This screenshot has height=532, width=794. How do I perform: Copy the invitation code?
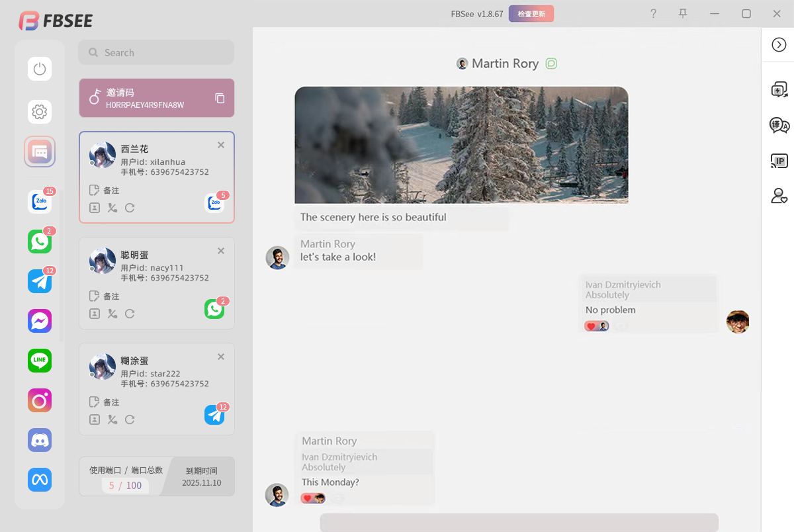pyautogui.click(x=220, y=99)
